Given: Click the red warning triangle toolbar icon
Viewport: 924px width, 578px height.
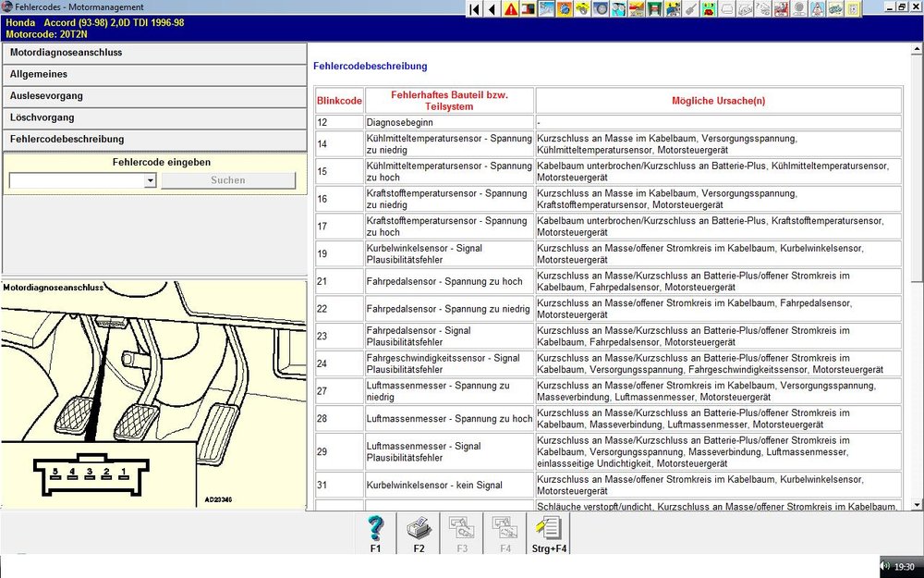Looking at the screenshot, I should (510, 9).
